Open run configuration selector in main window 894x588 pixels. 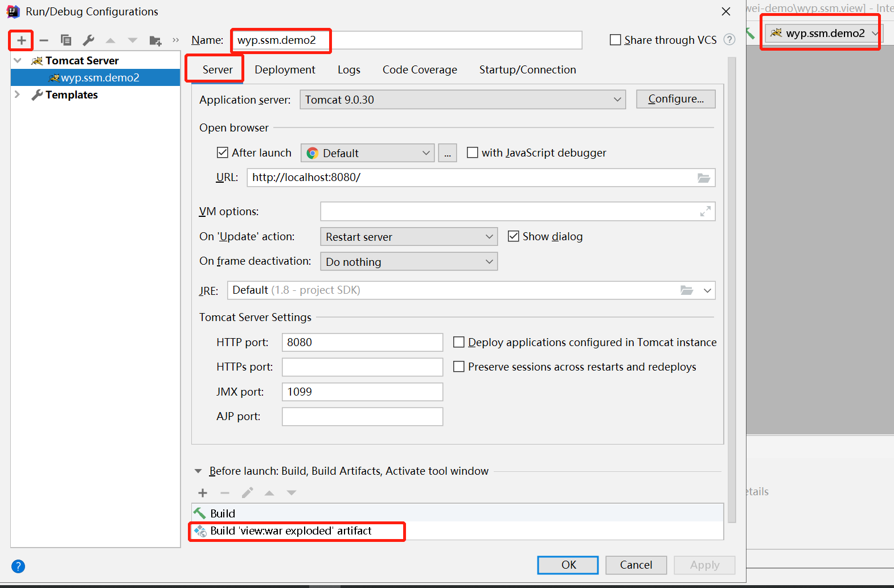tap(824, 34)
